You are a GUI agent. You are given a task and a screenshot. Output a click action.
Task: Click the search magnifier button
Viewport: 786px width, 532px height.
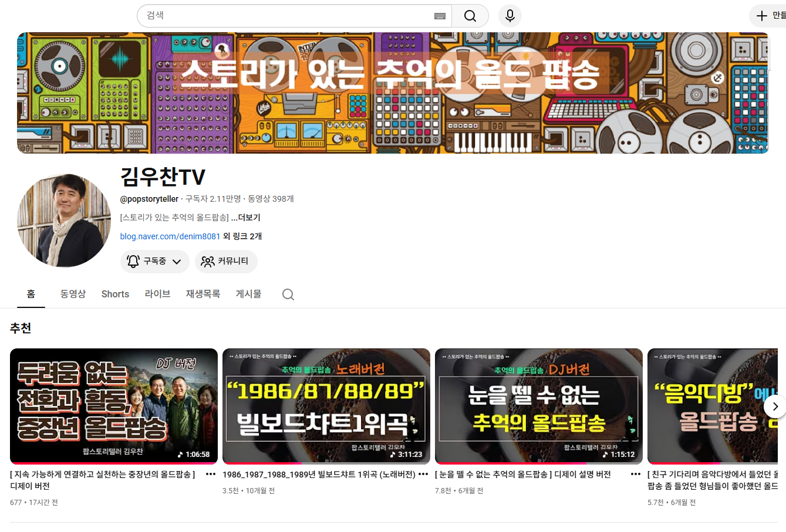(470, 16)
